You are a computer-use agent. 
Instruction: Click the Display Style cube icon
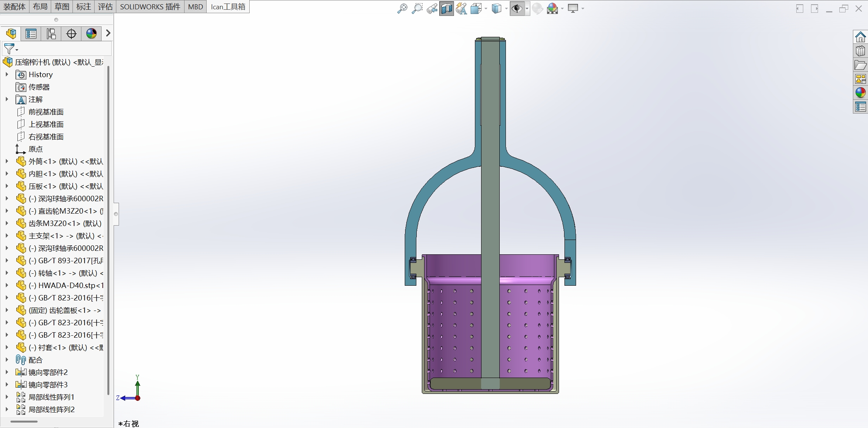[x=496, y=9]
